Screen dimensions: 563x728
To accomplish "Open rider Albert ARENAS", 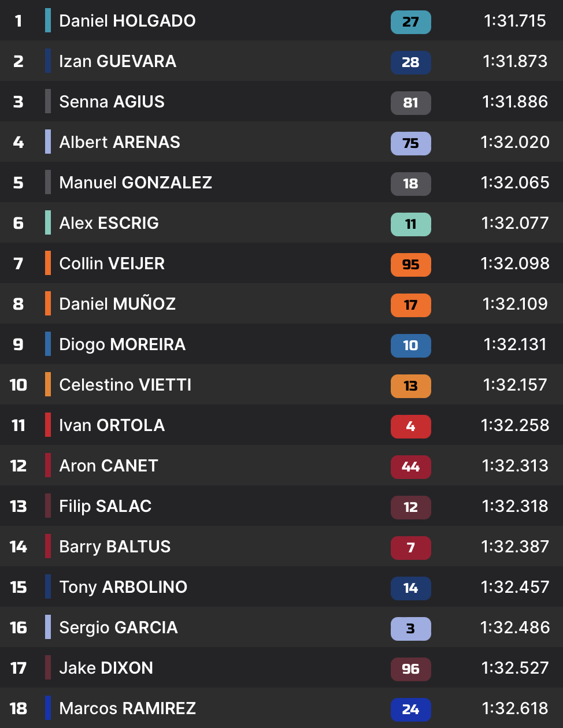I will coord(120,142).
